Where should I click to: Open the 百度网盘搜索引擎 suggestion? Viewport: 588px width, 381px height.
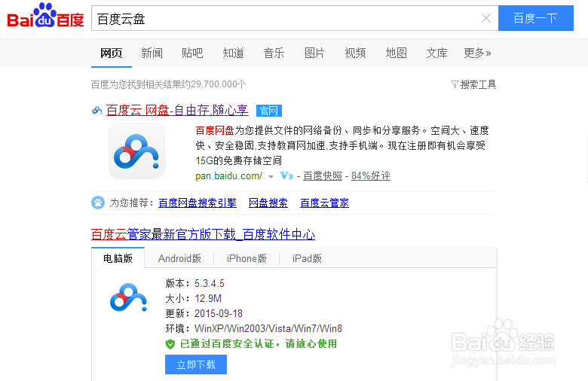point(198,203)
